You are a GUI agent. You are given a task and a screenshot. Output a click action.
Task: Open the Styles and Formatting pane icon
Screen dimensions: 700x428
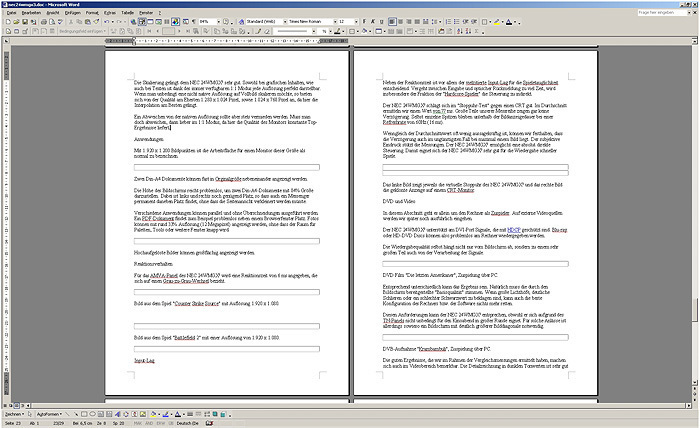(241, 21)
